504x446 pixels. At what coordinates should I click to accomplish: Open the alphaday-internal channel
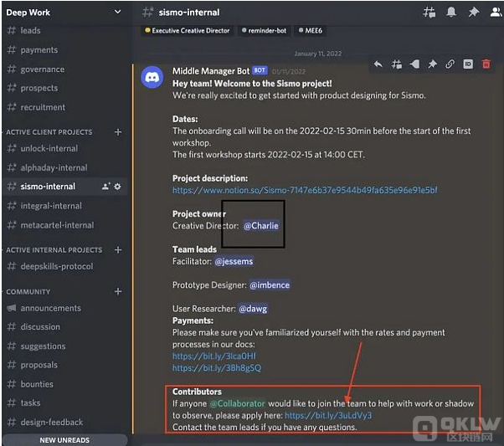coord(64,167)
